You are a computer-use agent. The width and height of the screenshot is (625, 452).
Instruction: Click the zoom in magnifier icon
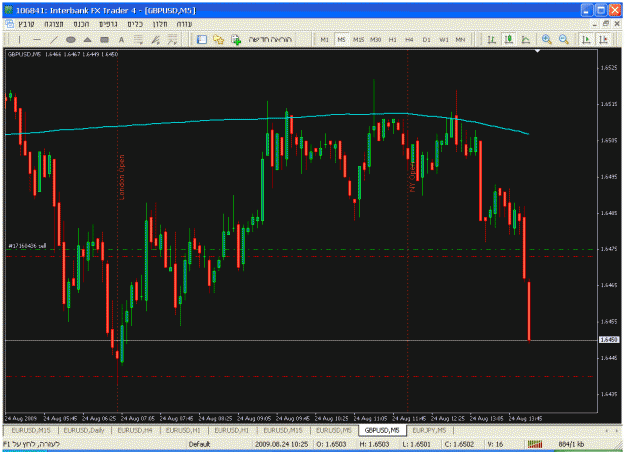click(546, 39)
